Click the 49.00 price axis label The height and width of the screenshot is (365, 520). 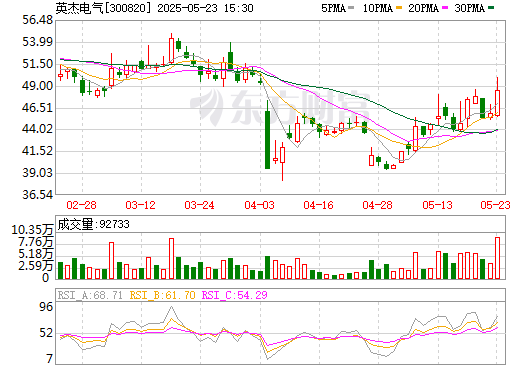coord(38,86)
